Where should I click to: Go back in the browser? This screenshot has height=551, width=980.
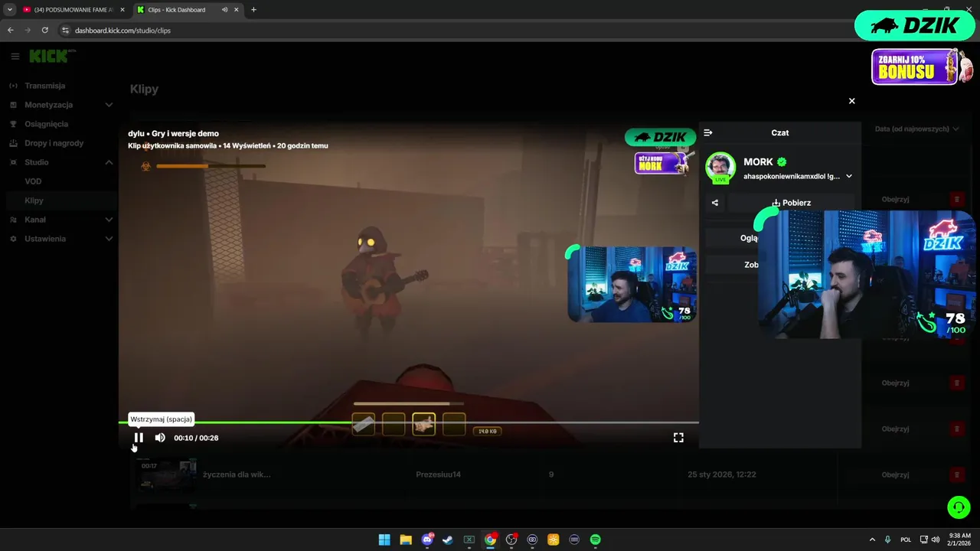click(10, 30)
